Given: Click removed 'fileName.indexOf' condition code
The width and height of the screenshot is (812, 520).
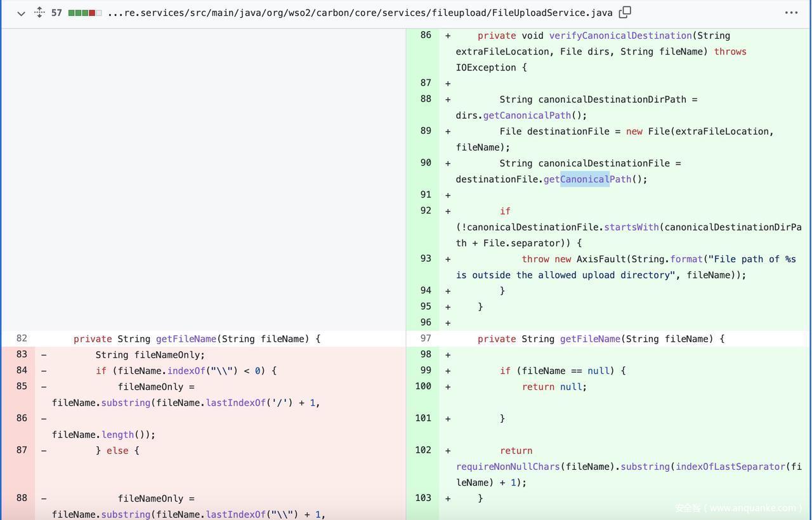Looking at the screenshot, I should tap(186, 371).
